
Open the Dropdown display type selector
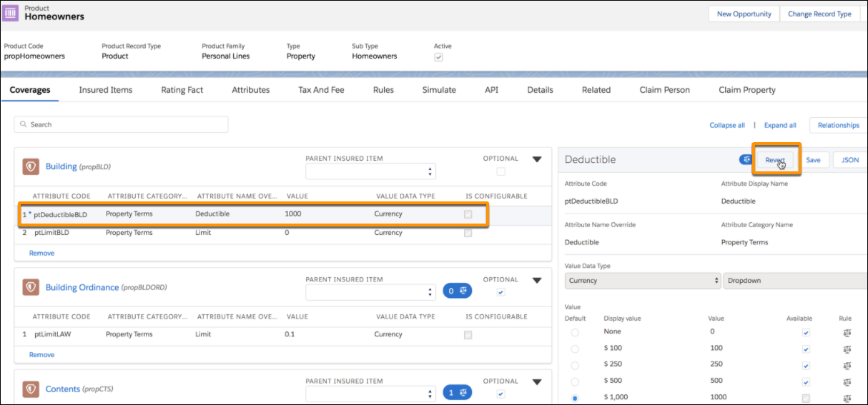pos(795,281)
